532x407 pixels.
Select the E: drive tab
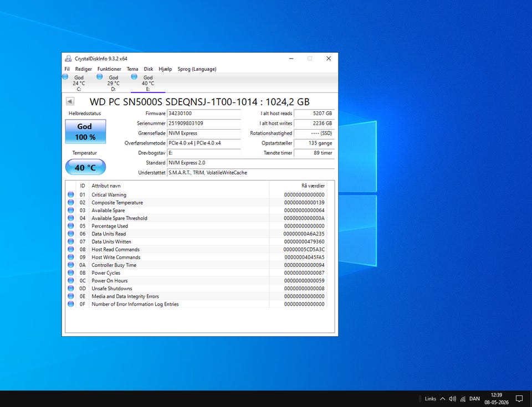click(x=148, y=83)
